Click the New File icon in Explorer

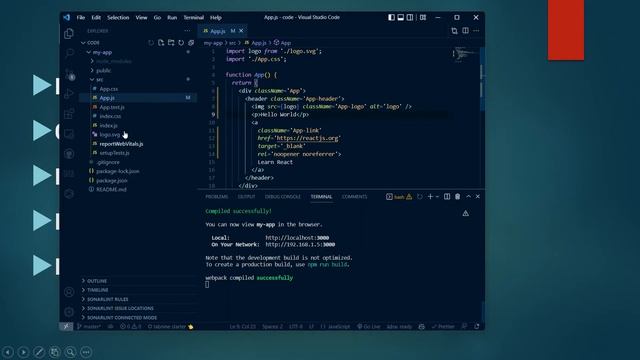click(x=161, y=42)
